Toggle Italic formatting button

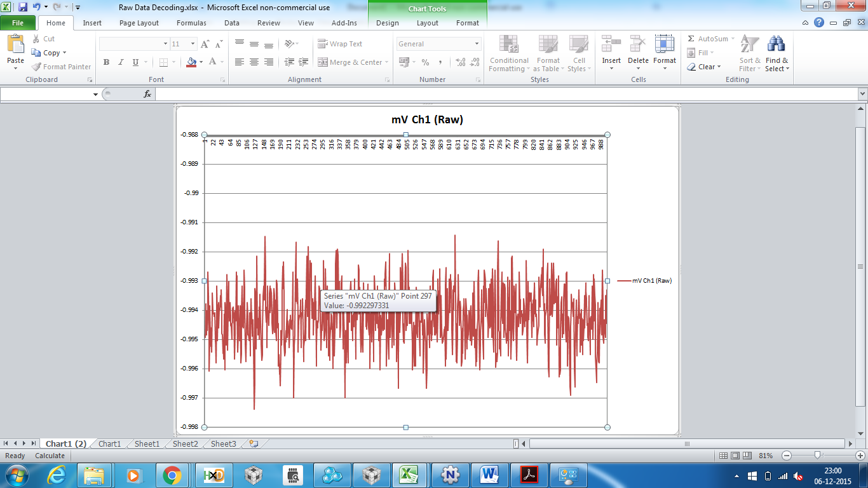click(x=121, y=62)
